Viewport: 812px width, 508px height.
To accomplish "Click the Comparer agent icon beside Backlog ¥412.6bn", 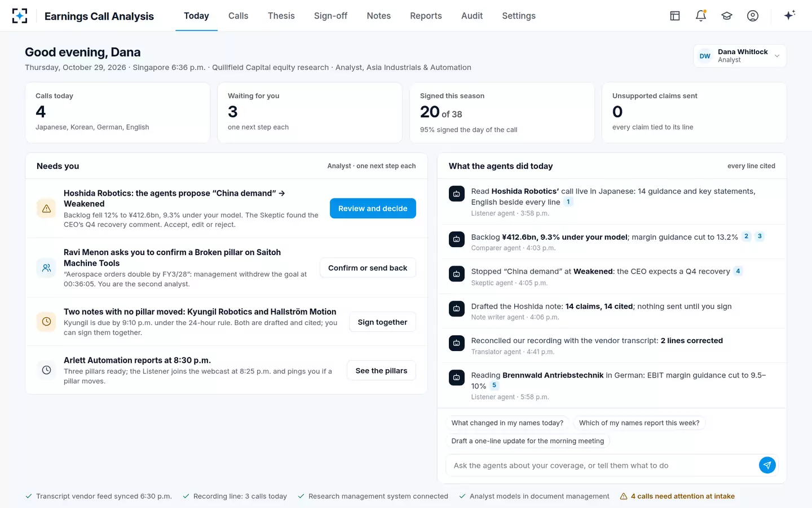I will point(457,239).
